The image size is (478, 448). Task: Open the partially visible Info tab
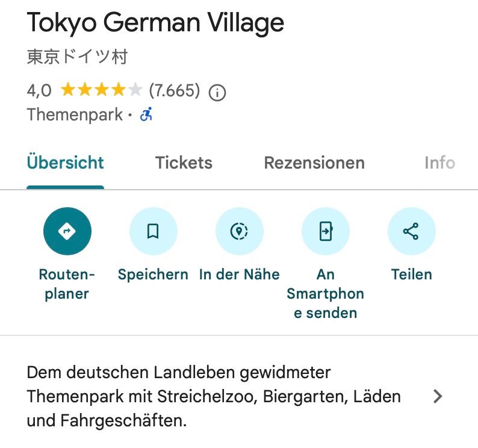point(439,163)
